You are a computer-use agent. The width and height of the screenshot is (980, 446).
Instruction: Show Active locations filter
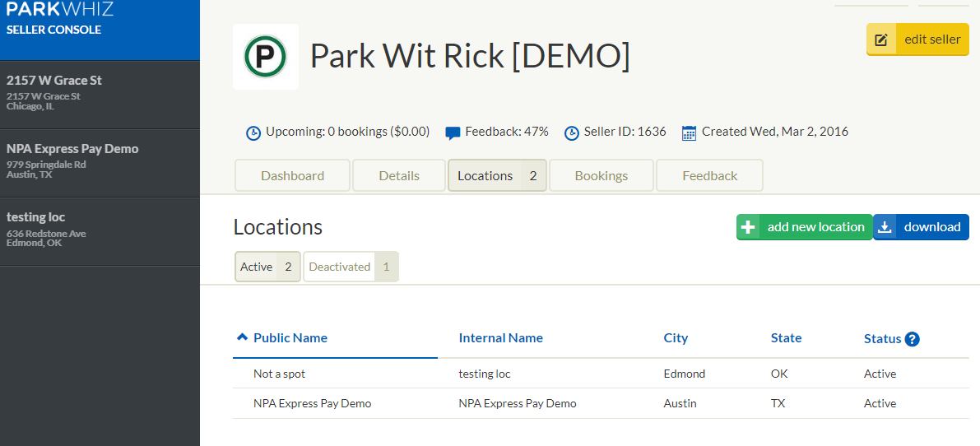coord(267,267)
